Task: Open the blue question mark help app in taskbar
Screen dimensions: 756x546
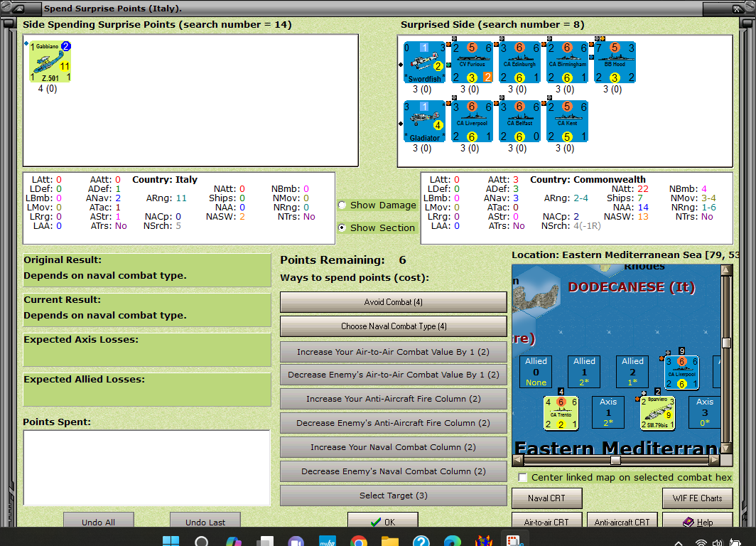Action: [421, 541]
